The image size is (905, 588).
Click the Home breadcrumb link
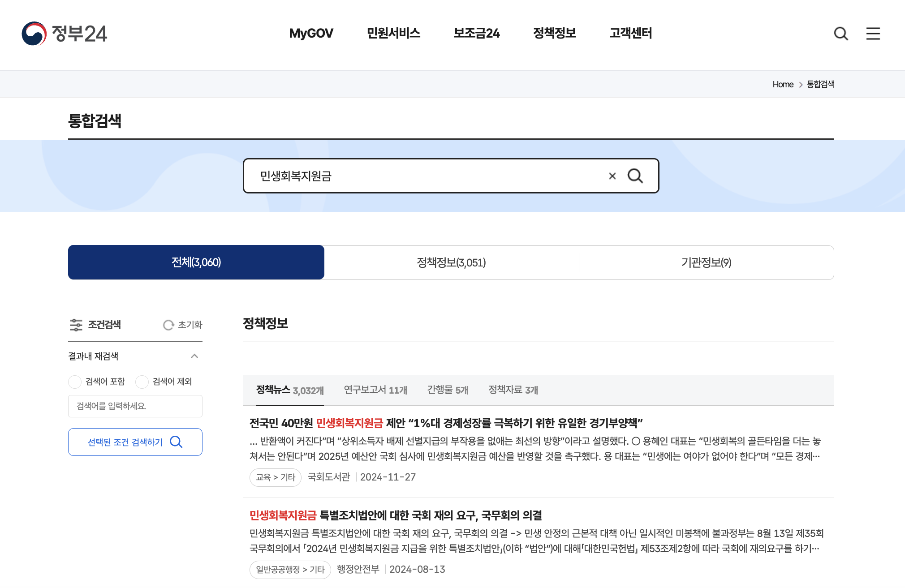click(x=783, y=84)
